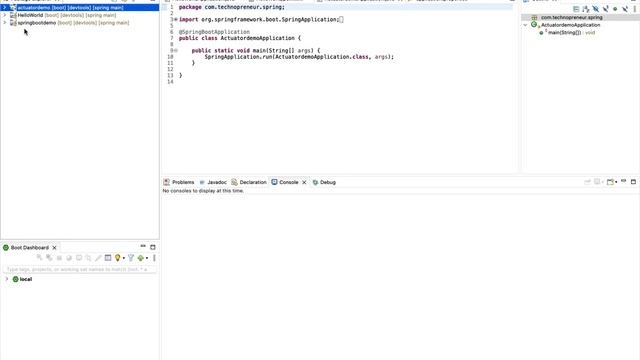The image size is (640, 360).
Task: Open the Debug tab
Action: pyautogui.click(x=324, y=182)
